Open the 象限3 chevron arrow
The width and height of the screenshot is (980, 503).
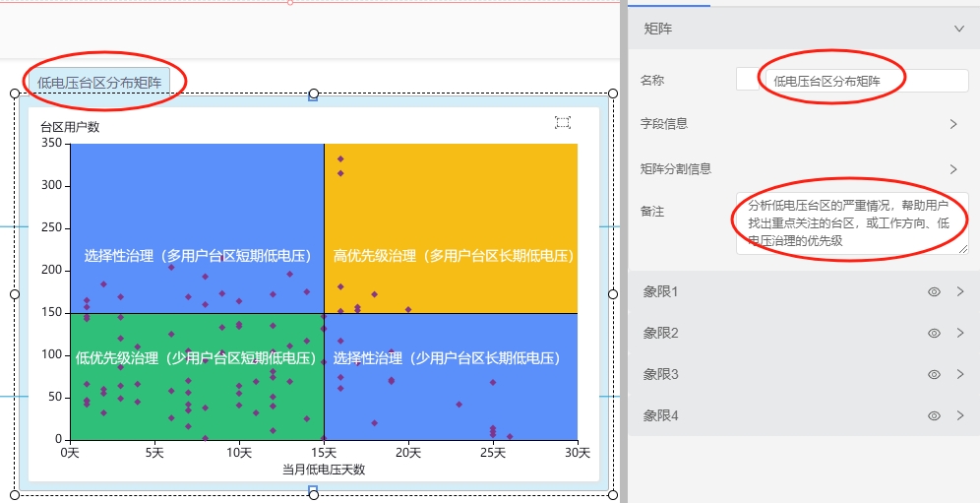coord(959,375)
